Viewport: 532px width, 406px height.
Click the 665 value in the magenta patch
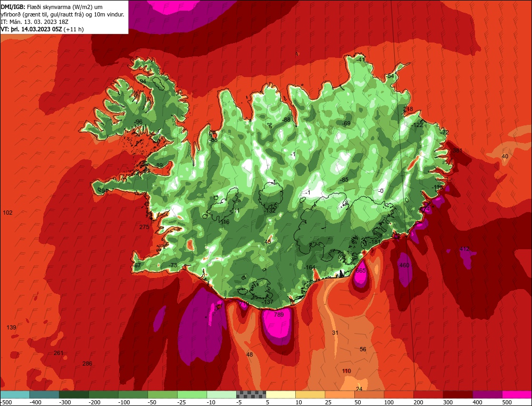[361, 270]
